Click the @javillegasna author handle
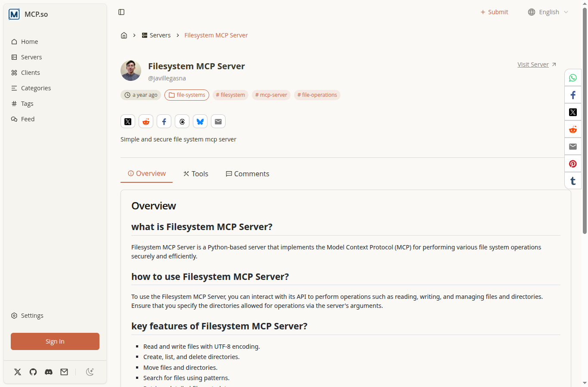This screenshot has height=387, width=588. click(167, 78)
